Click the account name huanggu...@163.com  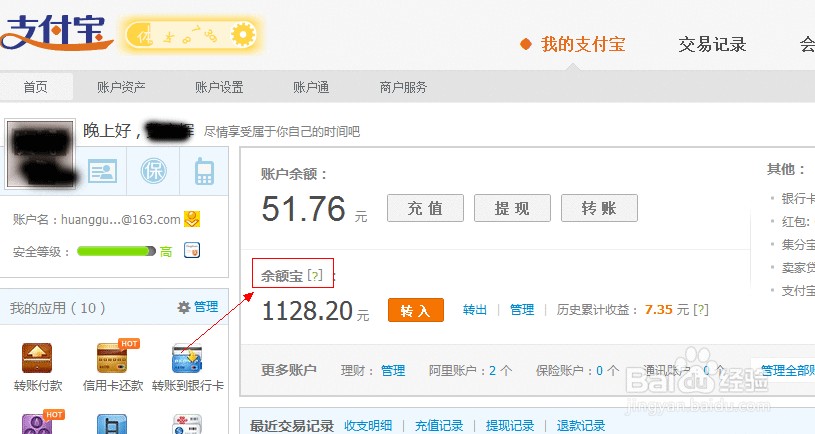(121, 219)
